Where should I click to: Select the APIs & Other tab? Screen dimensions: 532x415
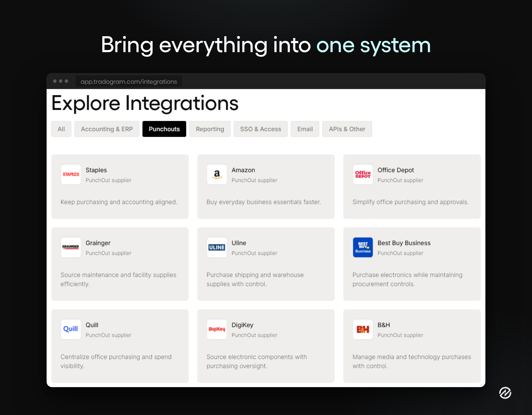point(347,129)
